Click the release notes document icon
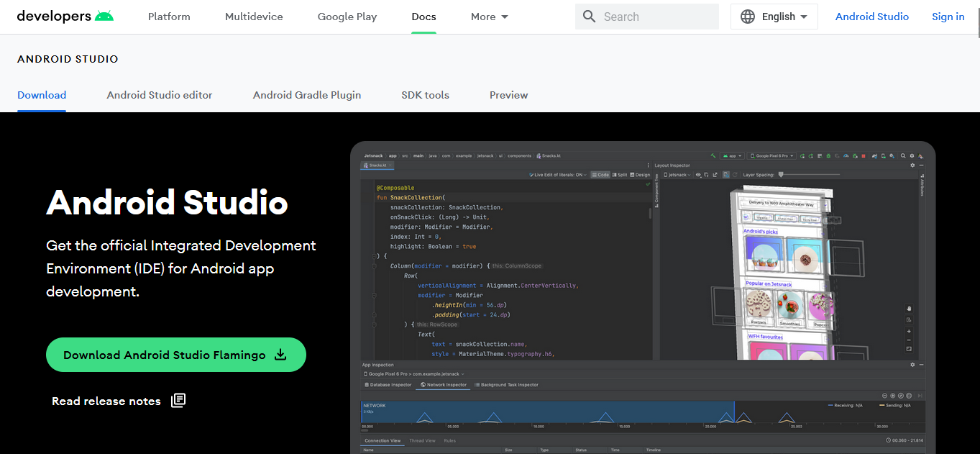The image size is (980, 454). (178, 401)
